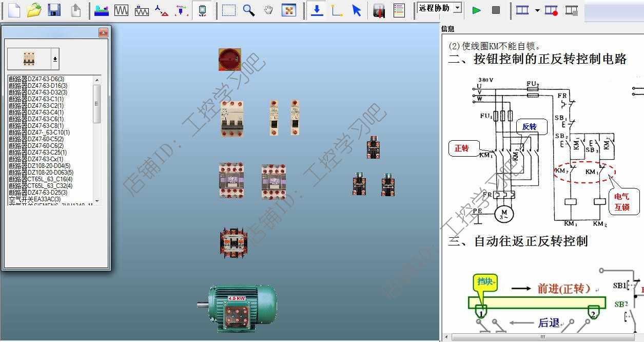The width and height of the screenshot is (644, 342).
Task: Open component category dropdown arrow
Action: tap(55, 59)
